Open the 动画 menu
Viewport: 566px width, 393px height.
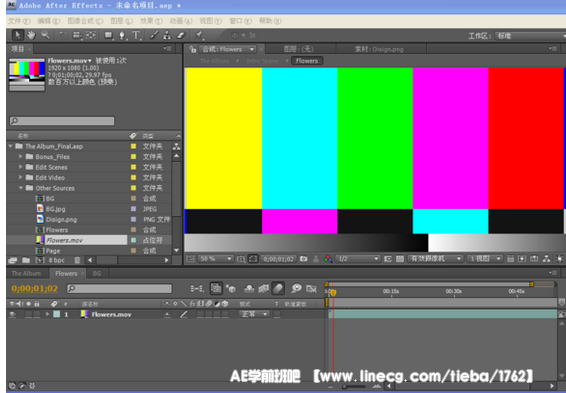click(181, 21)
